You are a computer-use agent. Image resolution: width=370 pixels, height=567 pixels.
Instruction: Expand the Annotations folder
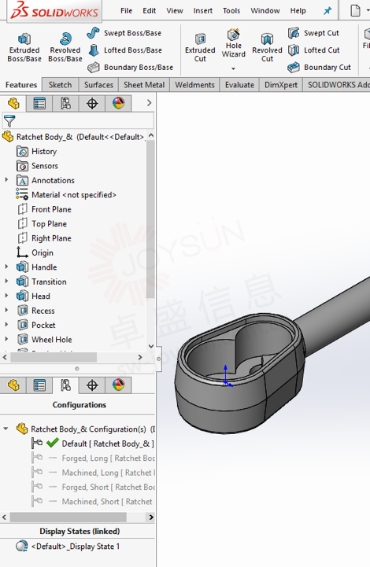[x=6, y=180]
